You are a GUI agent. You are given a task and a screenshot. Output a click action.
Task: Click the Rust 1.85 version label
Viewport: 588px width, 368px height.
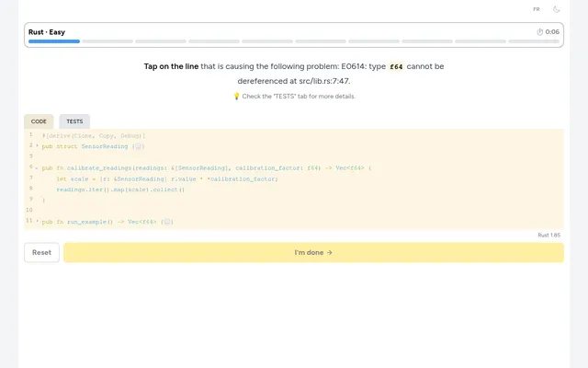(549, 236)
